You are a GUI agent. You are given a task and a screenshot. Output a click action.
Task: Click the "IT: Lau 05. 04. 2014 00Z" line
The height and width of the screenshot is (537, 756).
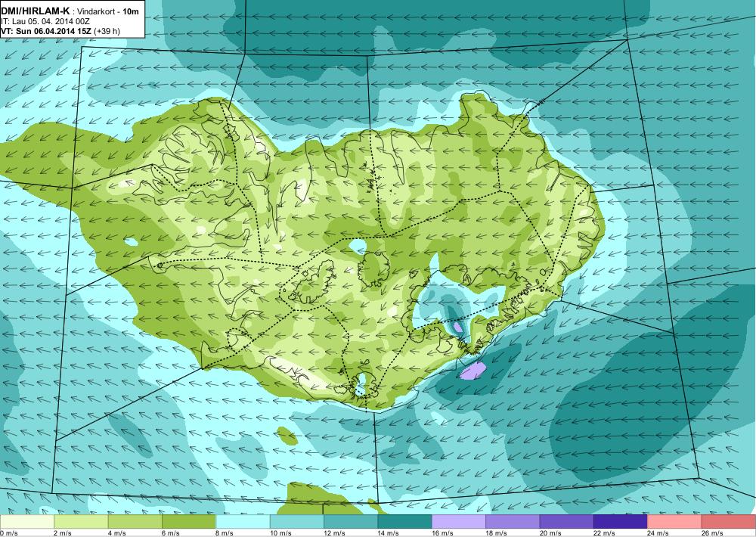pyautogui.click(x=45, y=21)
